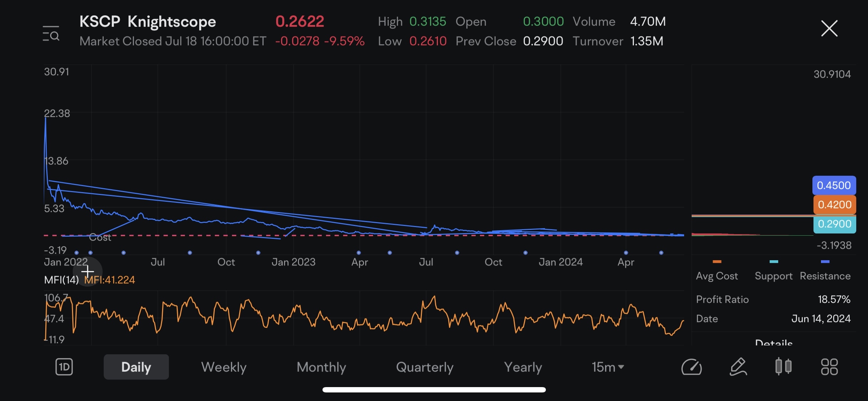This screenshot has height=401, width=868.
Task: Open the 15m interval dropdown
Action: pyautogui.click(x=608, y=367)
